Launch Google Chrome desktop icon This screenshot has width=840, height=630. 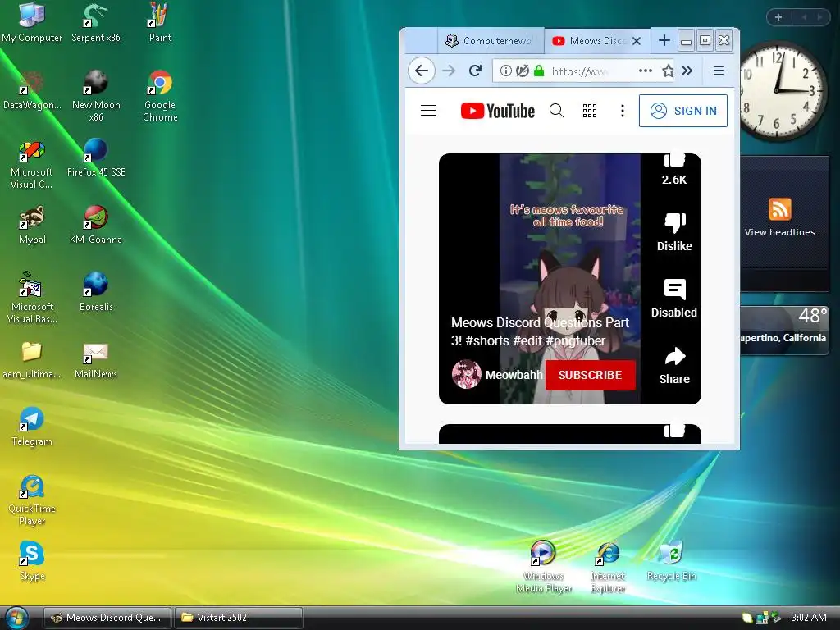point(160,95)
